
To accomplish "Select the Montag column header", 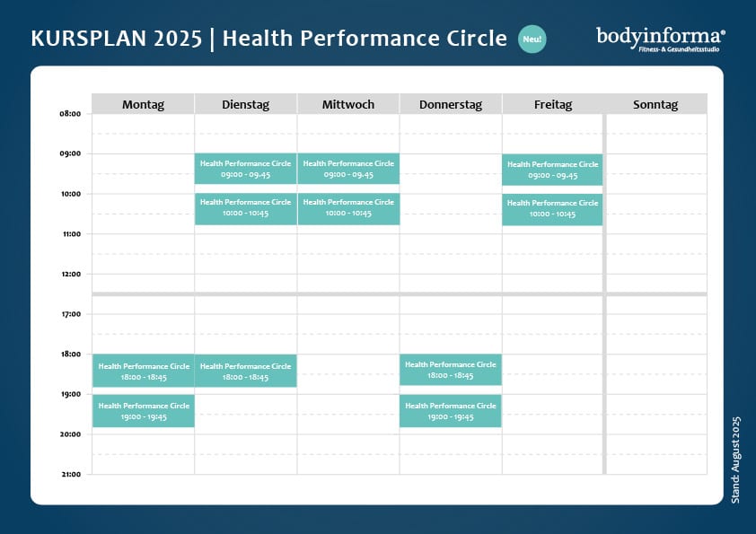I will [x=143, y=104].
